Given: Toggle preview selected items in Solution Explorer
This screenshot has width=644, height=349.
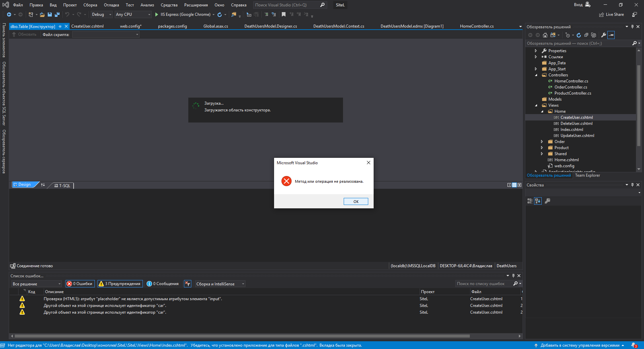Looking at the screenshot, I should (x=611, y=35).
